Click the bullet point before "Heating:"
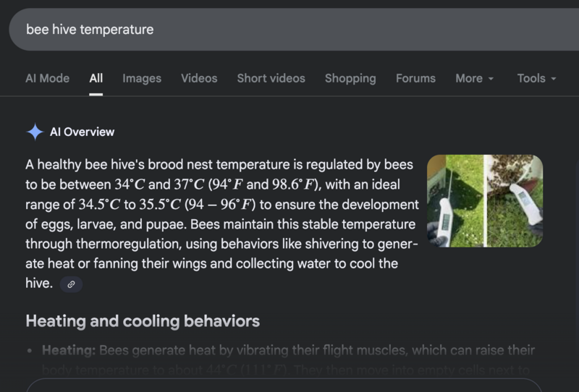Viewport: 579px width, 392px height. pos(29,351)
